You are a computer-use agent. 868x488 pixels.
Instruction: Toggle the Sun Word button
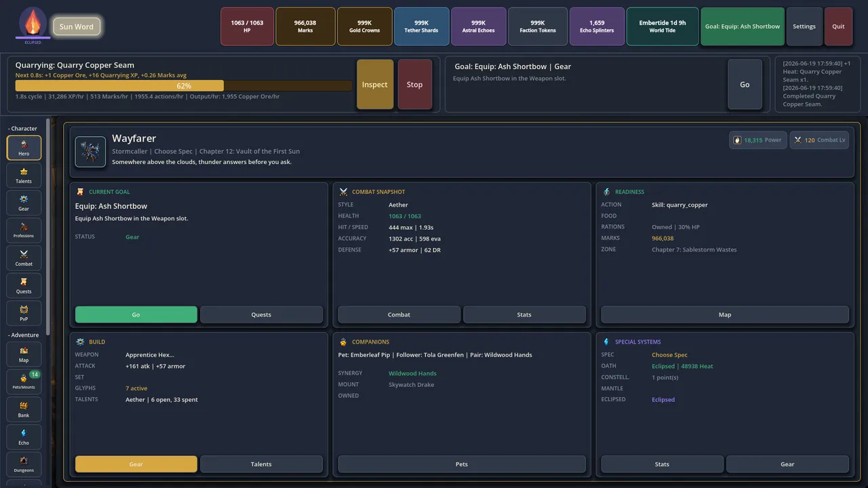click(77, 26)
